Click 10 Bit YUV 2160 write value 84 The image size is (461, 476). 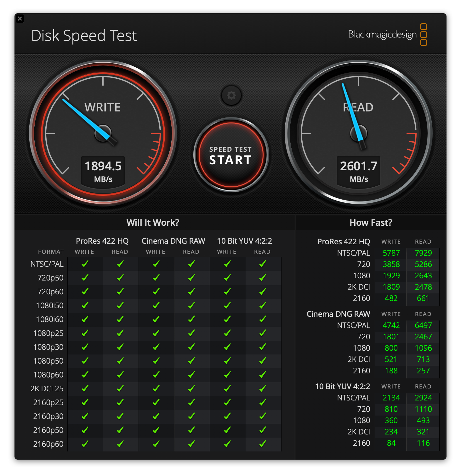pos(391,443)
